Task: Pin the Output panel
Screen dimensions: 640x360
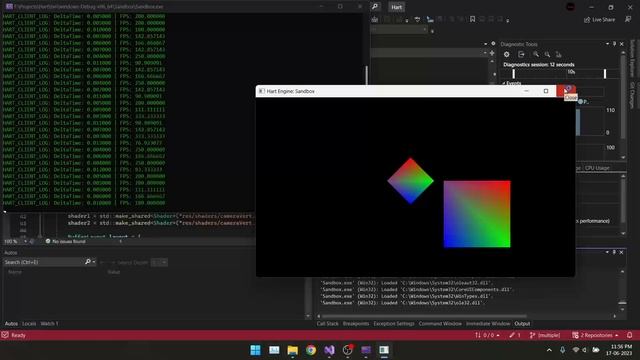Action: pos(614,252)
